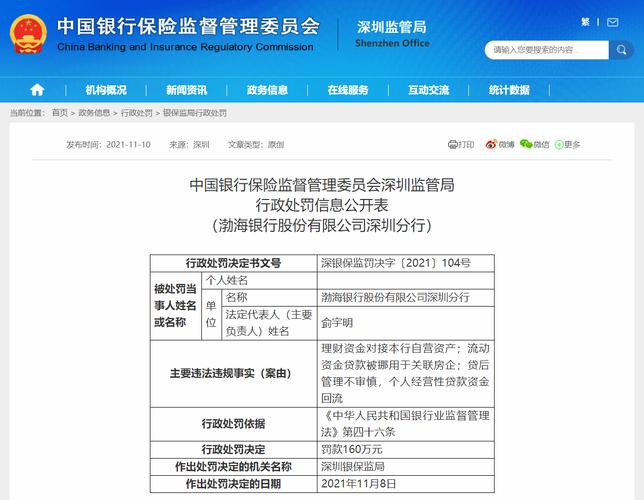Select decision date 2021年11月8日
Screen dimensions: 644x500
(x=358, y=484)
